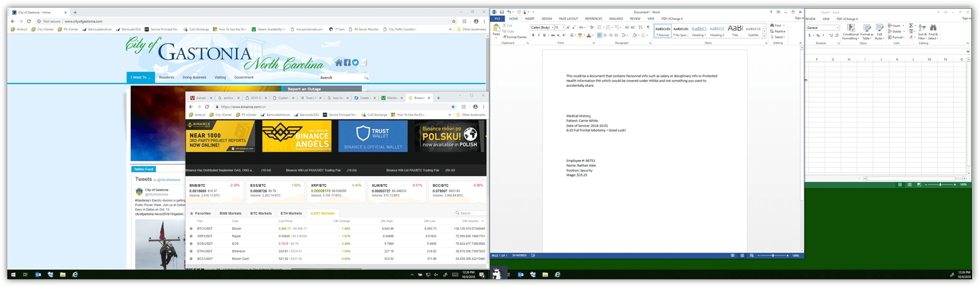This screenshot has width=980, height=287.
Task: Click the Text Highlight Color swatch in Word
Action: (580, 35)
